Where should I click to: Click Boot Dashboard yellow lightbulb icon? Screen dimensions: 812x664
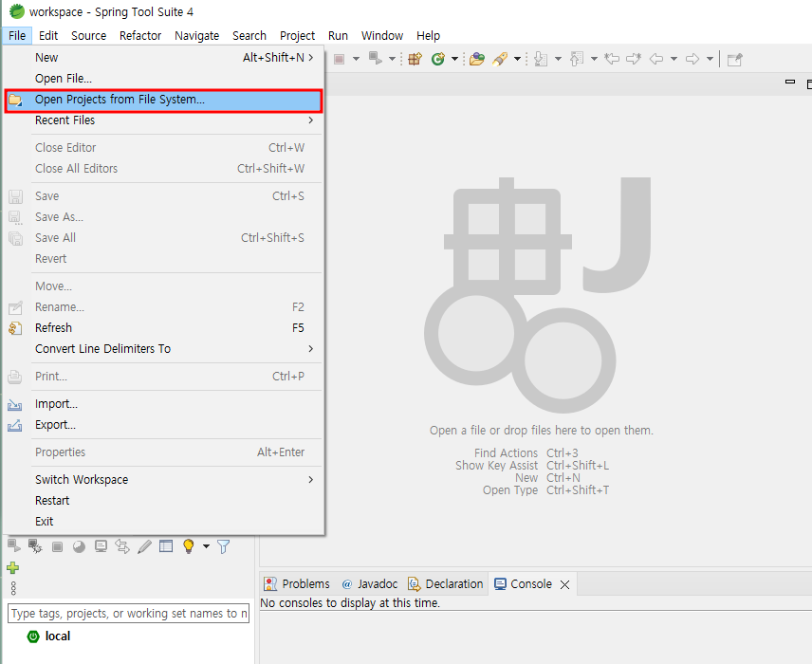click(x=189, y=546)
